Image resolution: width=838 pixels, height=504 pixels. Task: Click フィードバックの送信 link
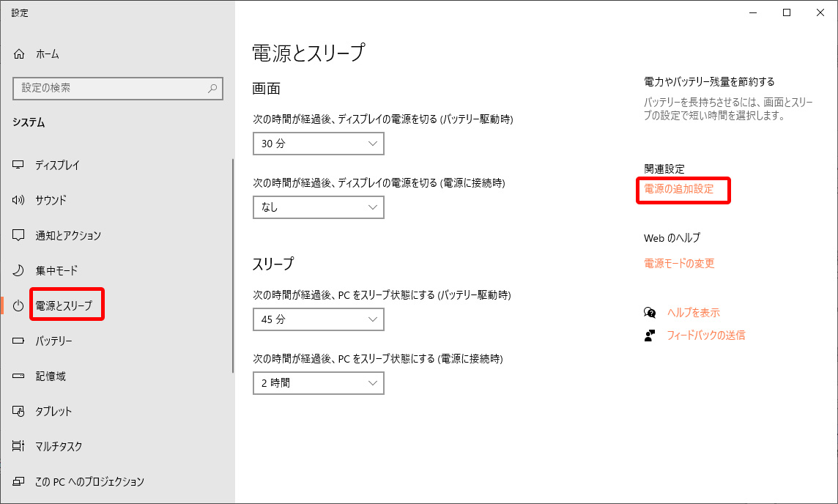tap(705, 335)
